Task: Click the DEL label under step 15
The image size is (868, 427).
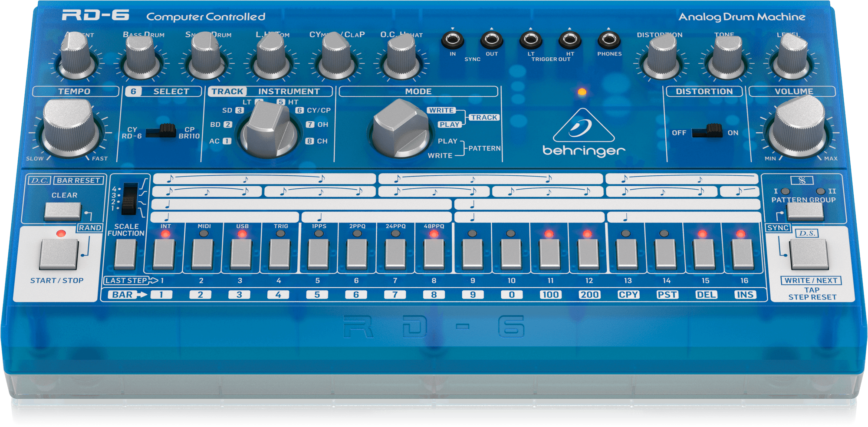Action: pyautogui.click(x=706, y=295)
